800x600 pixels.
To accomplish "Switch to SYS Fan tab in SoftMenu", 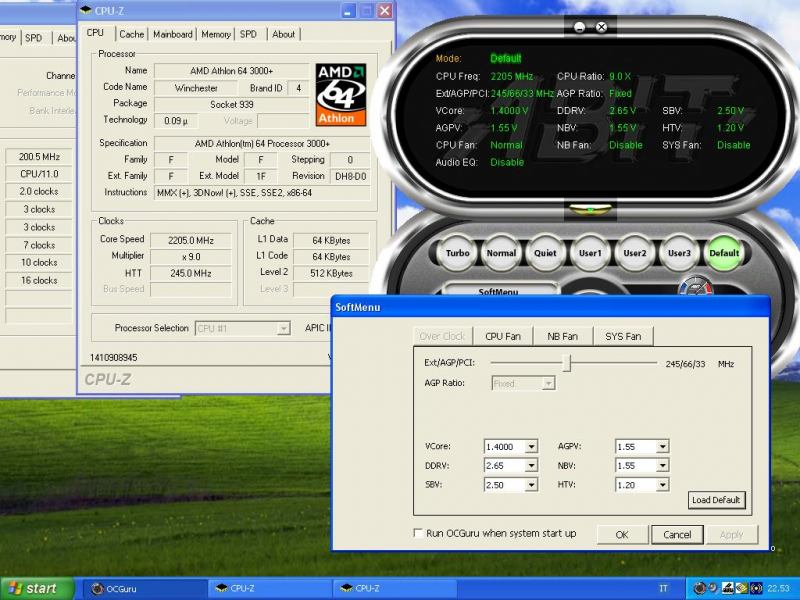I will [623, 336].
